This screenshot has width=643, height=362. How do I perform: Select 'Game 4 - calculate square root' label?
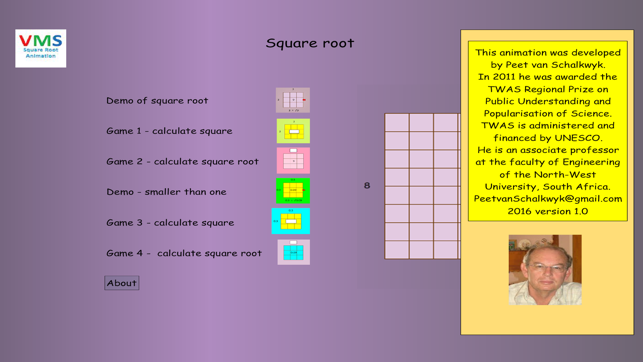(184, 253)
